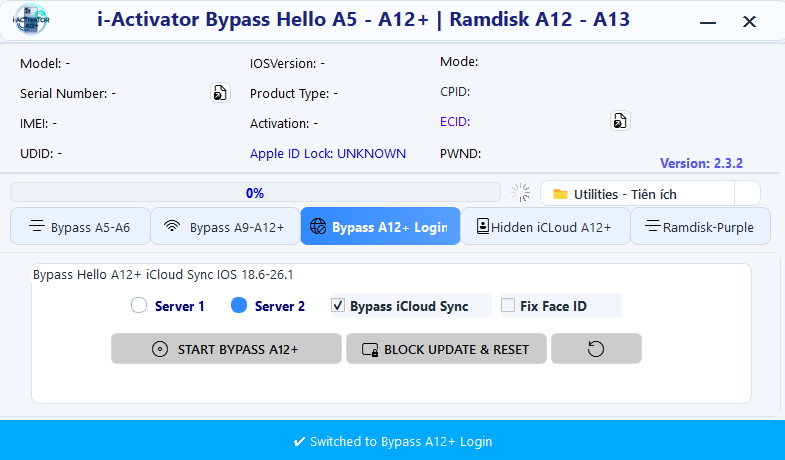
Task: Click the 'Switched to Bypass A12+ Login' status bar
Action: [392, 440]
